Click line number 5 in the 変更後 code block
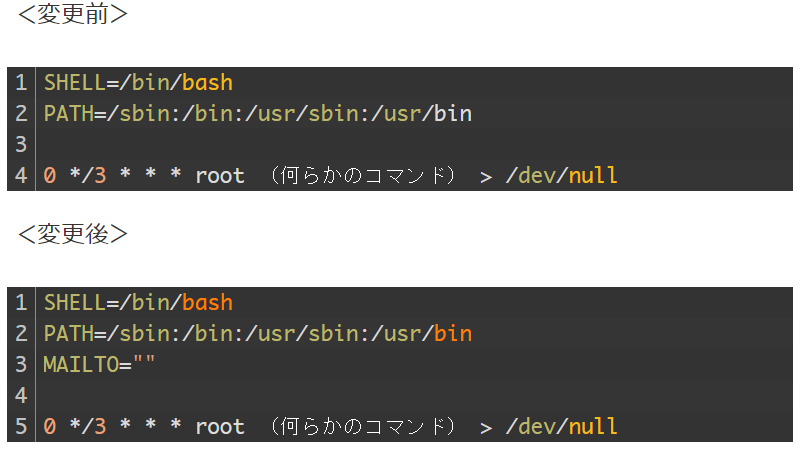This screenshot has width=811, height=453. pyautogui.click(x=21, y=427)
